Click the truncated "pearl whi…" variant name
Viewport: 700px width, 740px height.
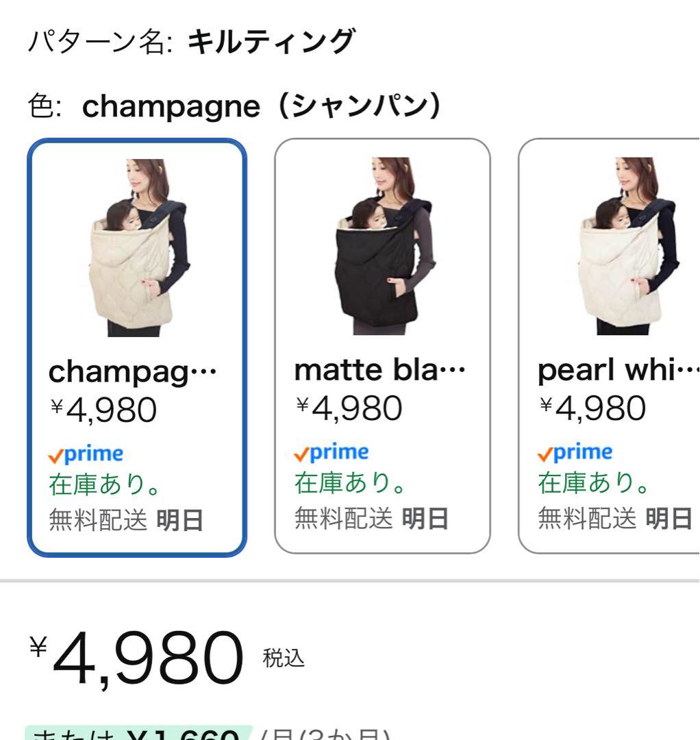tap(618, 371)
